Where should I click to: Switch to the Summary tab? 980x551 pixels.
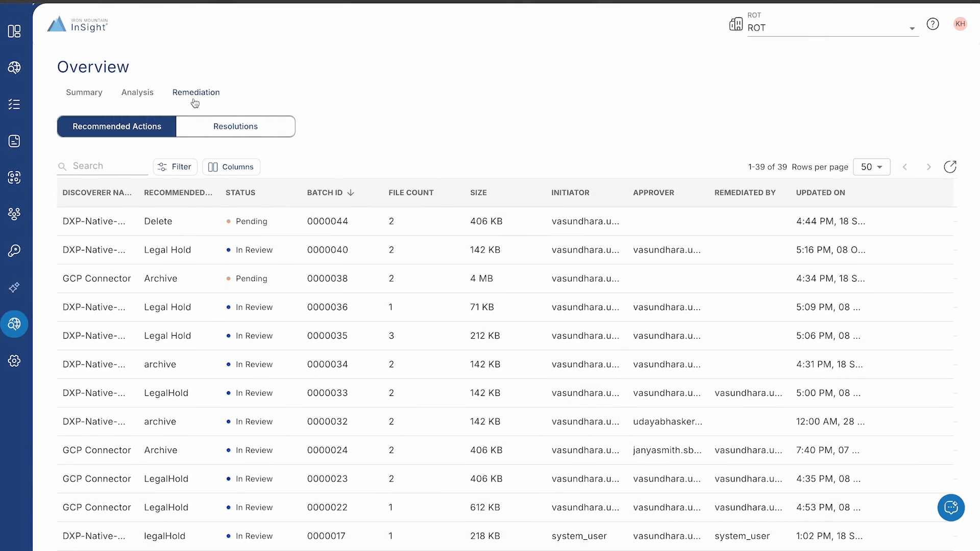tap(84, 92)
